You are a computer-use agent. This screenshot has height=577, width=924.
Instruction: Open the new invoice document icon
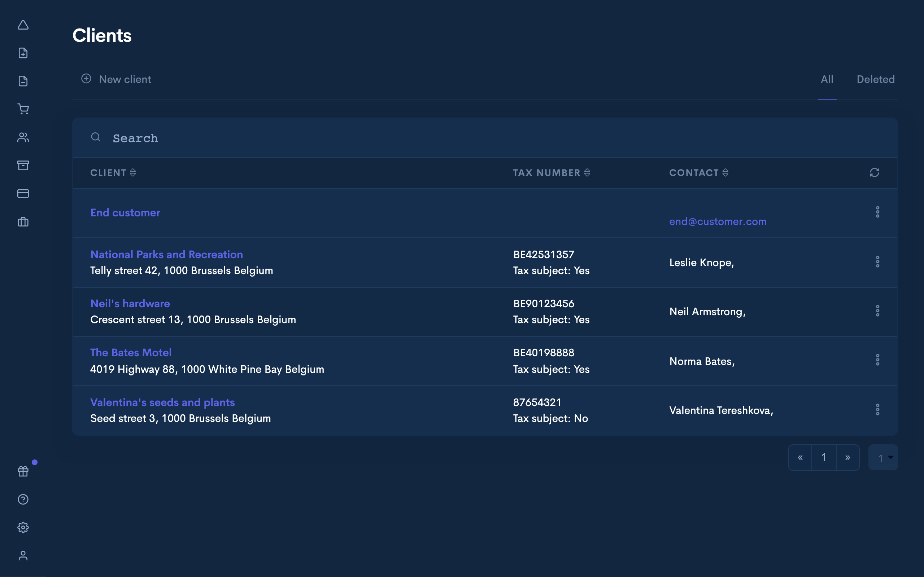[x=23, y=53]
